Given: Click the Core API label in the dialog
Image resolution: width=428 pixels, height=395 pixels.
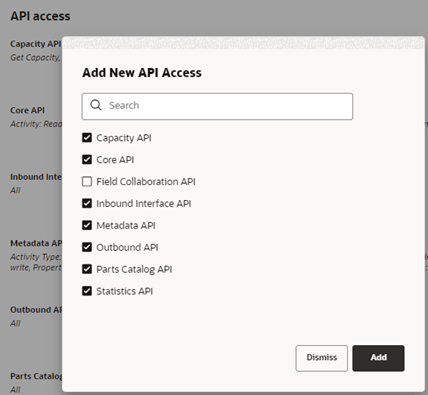Looking at the screenshot, I should [x=115, y=160].
